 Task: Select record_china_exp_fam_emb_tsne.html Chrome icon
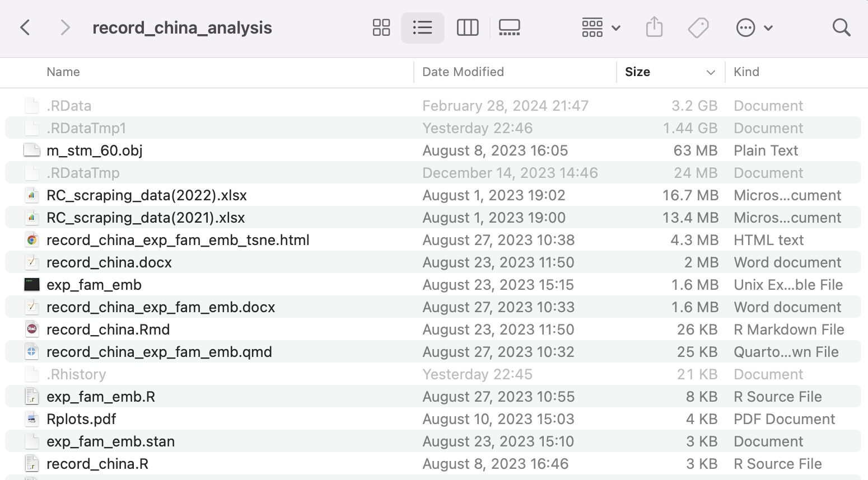click(x=32, y=240)
